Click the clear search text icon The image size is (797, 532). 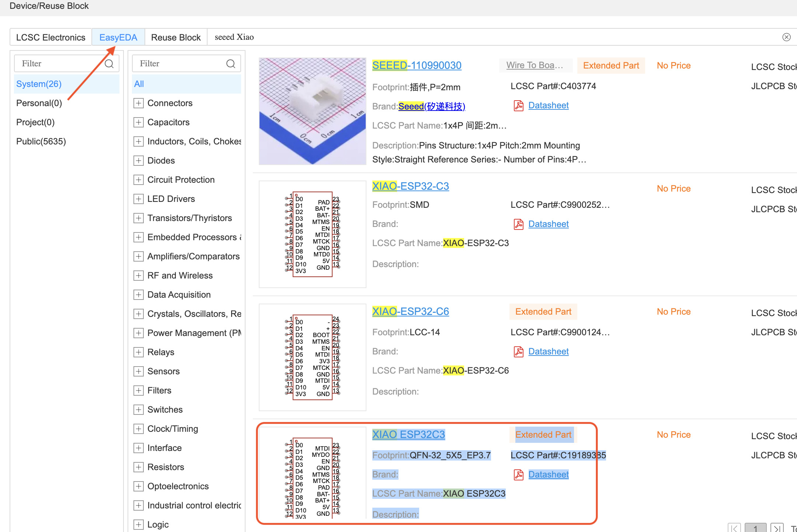786,37
